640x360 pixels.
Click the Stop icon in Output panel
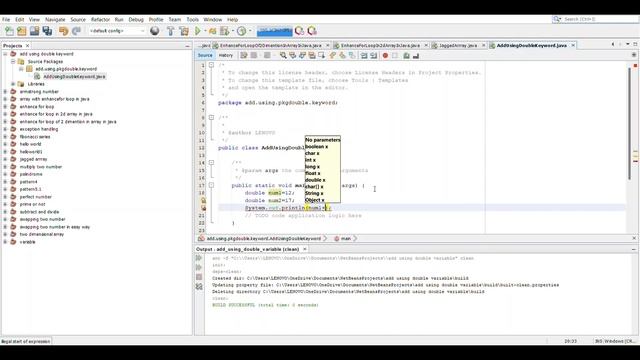point(199,277)
